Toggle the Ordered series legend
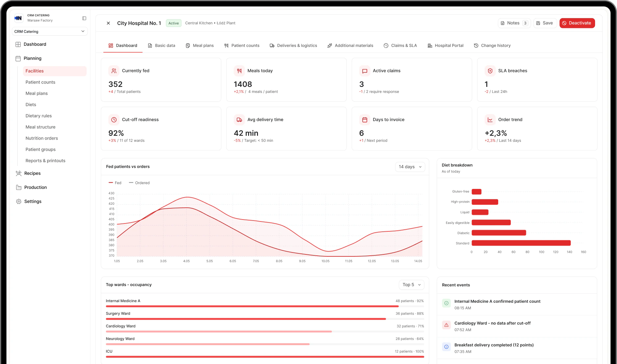The height and width of the screenshot is (364, 617). click(x=139, y=183)
